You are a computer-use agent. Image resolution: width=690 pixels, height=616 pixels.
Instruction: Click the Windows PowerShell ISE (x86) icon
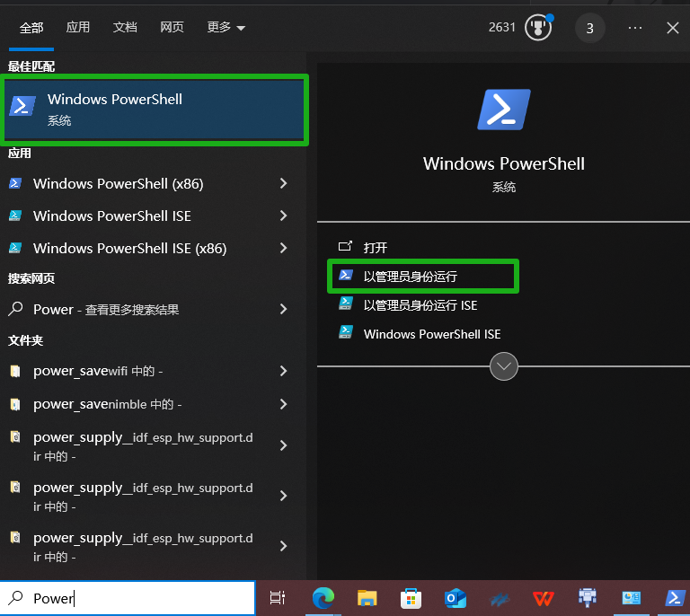click(15, 248)
